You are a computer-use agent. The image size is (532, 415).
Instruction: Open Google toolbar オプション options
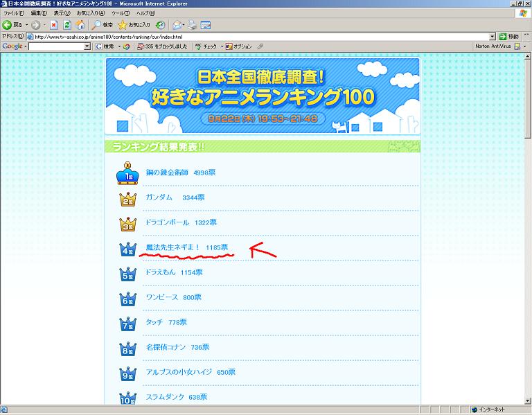click(239, 46)
